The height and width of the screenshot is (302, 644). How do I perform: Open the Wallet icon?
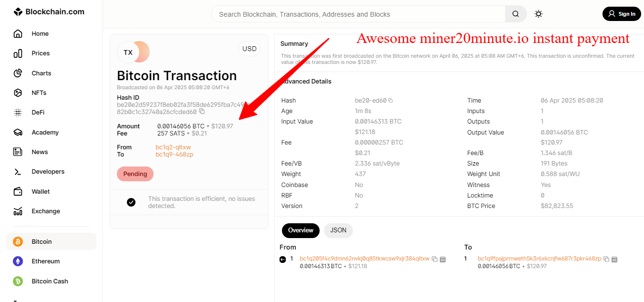tap(18, 192)
